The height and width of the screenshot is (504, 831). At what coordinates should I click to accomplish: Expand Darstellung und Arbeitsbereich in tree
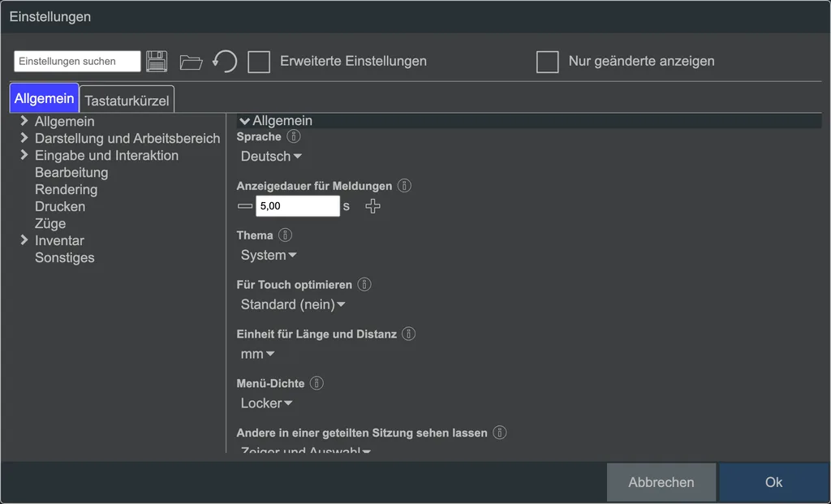pyautogui.click(x=24, y=138)
